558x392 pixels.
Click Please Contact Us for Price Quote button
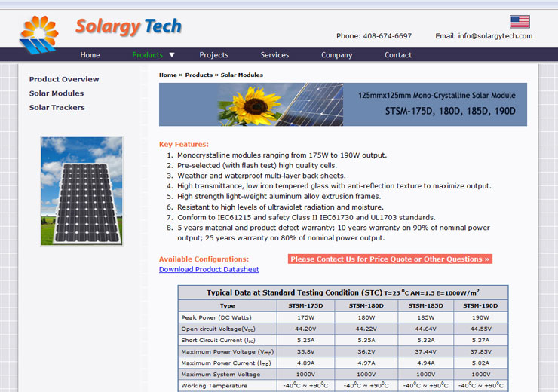point(390,259)
